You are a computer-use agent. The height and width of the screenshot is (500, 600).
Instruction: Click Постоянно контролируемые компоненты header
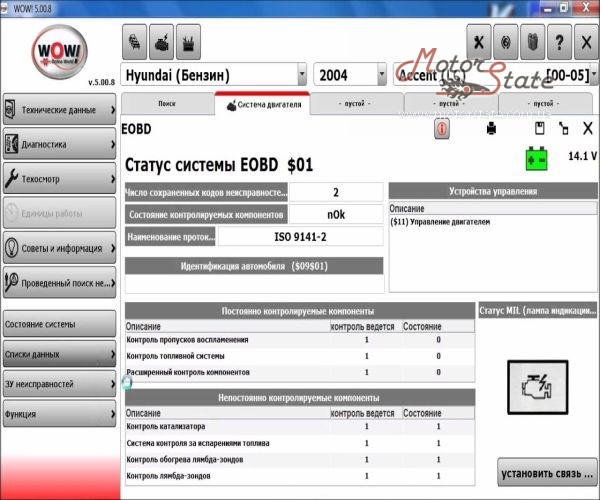click(x=300, y=311)
